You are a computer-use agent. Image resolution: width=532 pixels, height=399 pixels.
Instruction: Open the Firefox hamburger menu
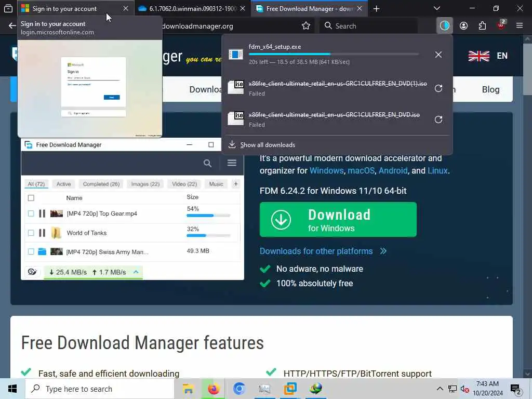tap(520, 25)
